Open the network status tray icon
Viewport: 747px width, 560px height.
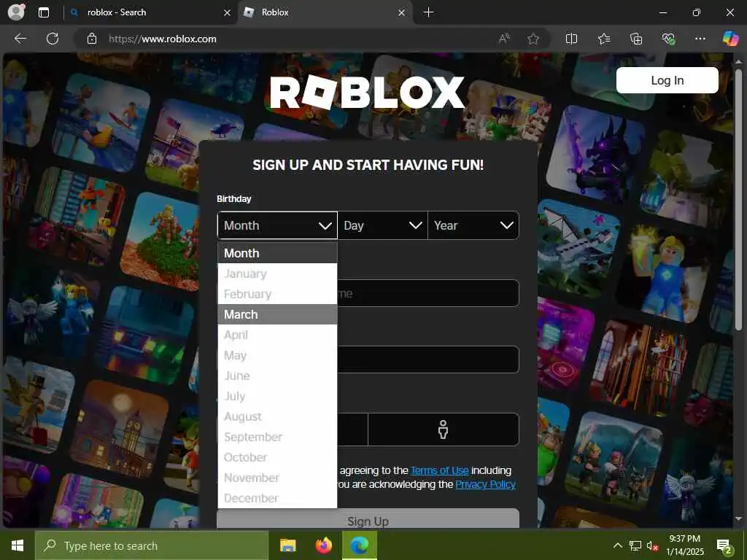[x=635, y=545]
